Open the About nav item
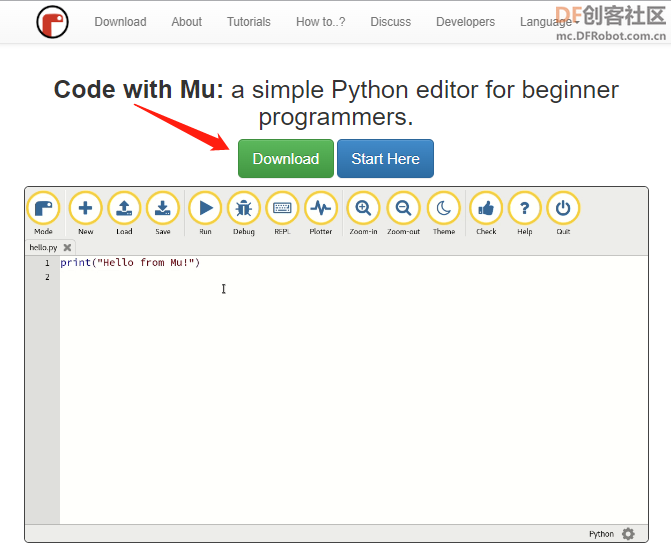 (x=187, y=22)
